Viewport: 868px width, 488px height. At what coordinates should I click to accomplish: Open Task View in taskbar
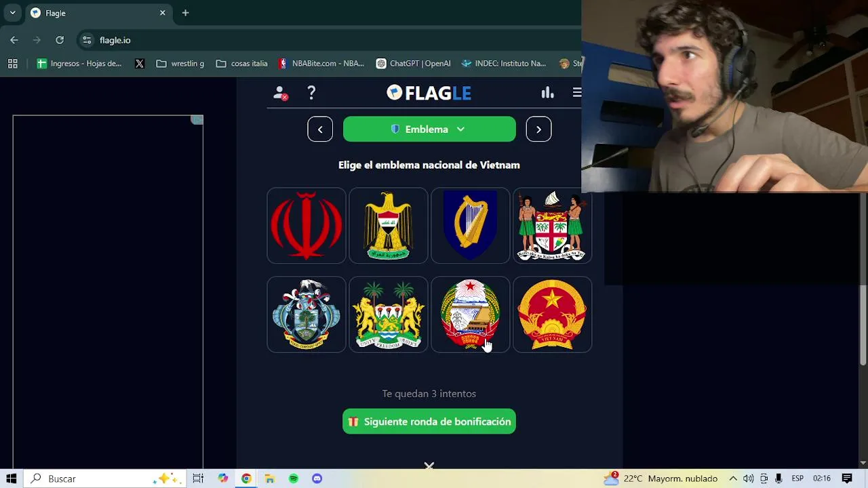click(198, 479)
